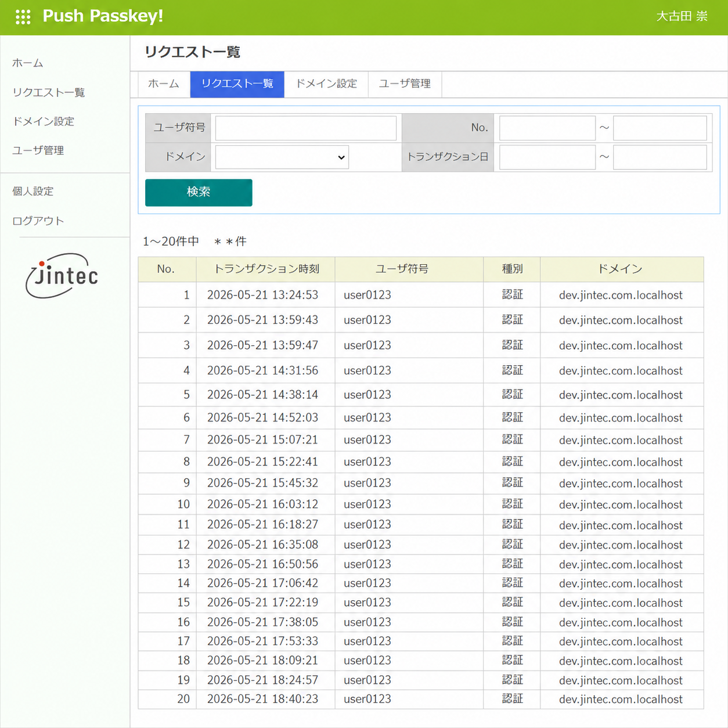Click dev.jintec.com.localhost in row No. 20
728x728 pixels.
point(621,699)
